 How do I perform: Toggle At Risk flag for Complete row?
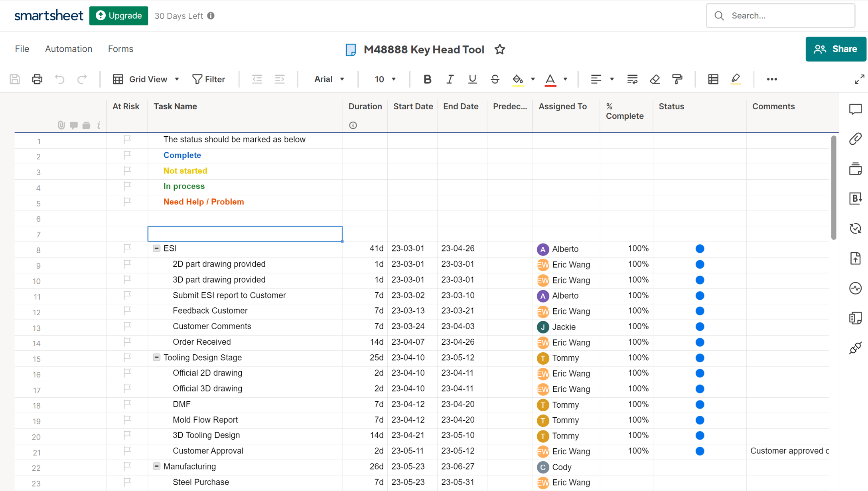click(127, 155)
